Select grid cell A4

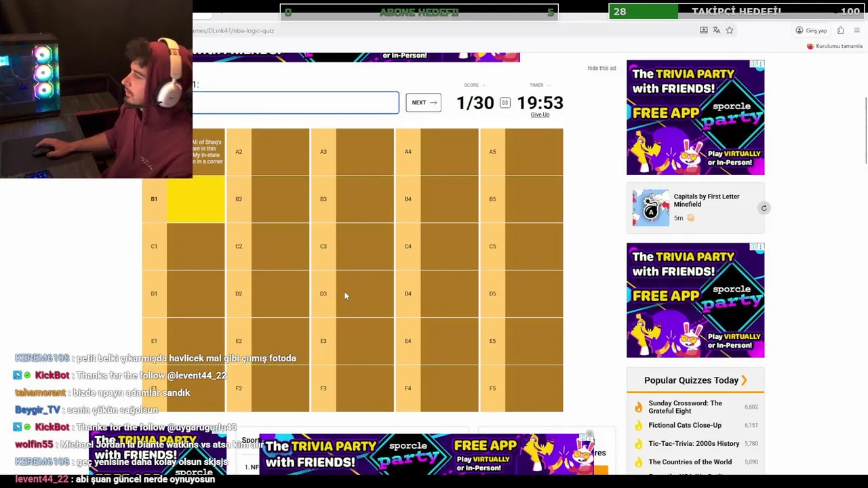437,152
